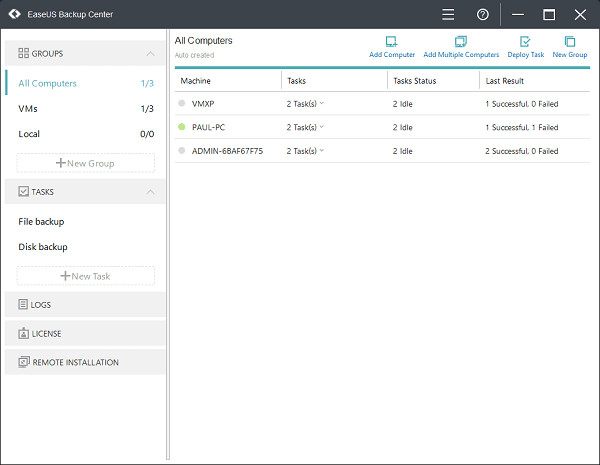Screen dimensions: 600x465
Task: Click the Add Multiple Computers icon
Action: (x=461, y=41)
